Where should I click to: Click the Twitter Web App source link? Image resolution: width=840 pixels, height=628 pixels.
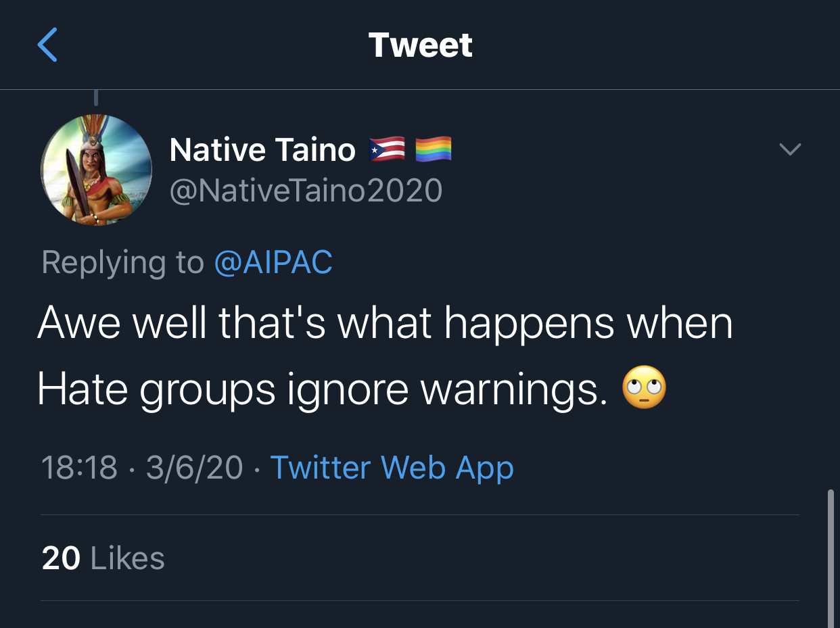[x=392, y=468]
